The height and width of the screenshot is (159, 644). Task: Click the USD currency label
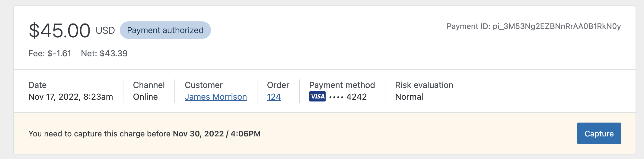pos(105,30)
